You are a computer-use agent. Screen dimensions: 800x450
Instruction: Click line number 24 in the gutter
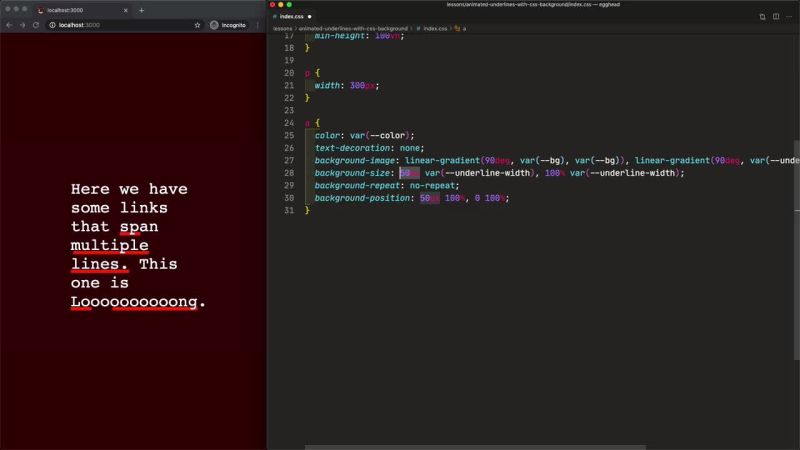coord(289,123)
